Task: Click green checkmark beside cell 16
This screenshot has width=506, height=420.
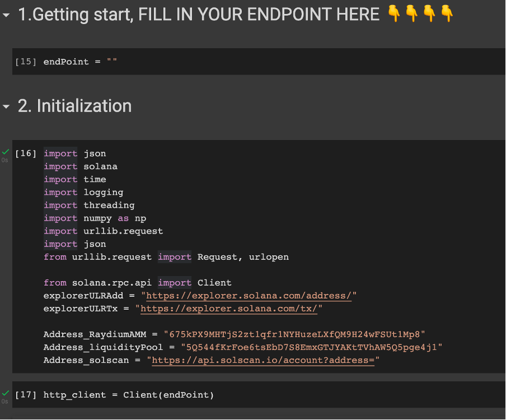Action: (x=6, y=151)
